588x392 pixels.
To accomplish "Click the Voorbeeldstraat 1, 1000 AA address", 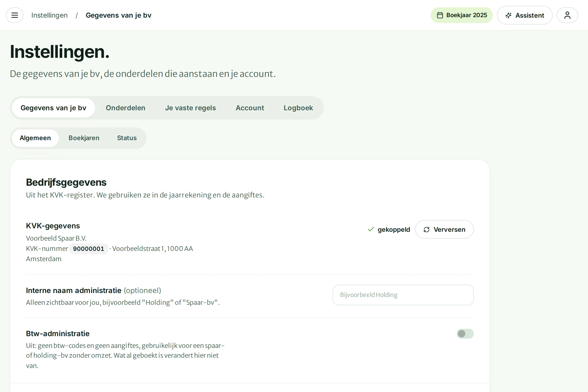I will 152,249.
